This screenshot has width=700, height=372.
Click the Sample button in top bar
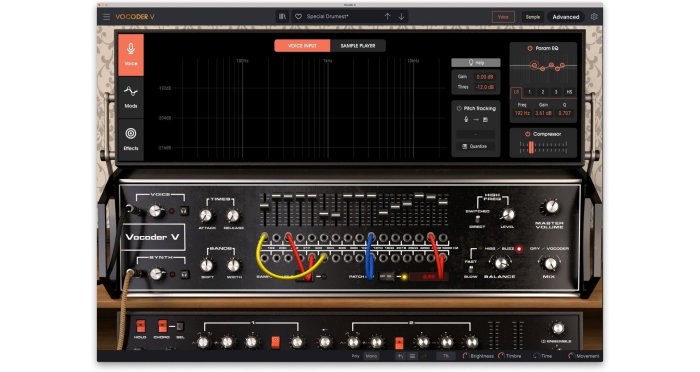click(532, 17)
